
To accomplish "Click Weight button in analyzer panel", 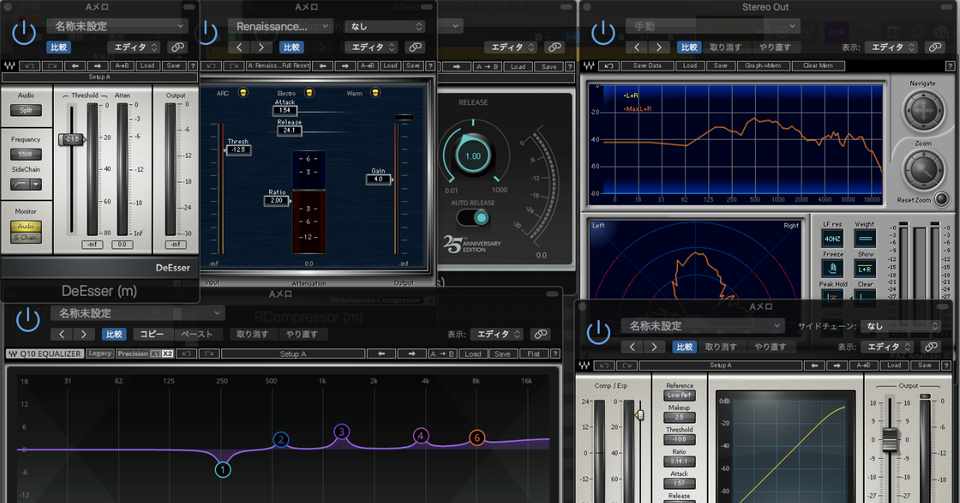I will coord(864,239).
